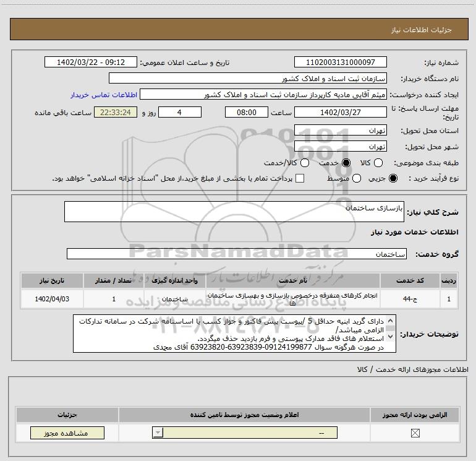476x461 pixels.
Task: Click the کد خدمت column header
Action: (x=410, y=280)
